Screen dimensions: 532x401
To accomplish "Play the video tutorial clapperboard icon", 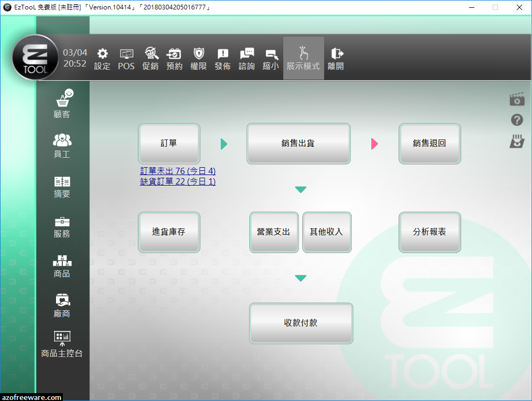I will point(517,99).
